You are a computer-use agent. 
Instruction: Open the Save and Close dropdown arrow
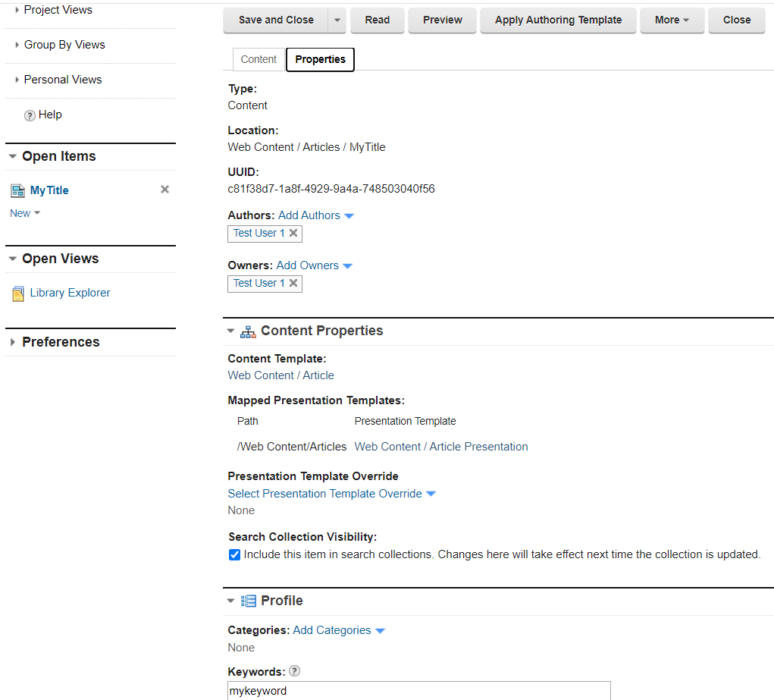337,20
